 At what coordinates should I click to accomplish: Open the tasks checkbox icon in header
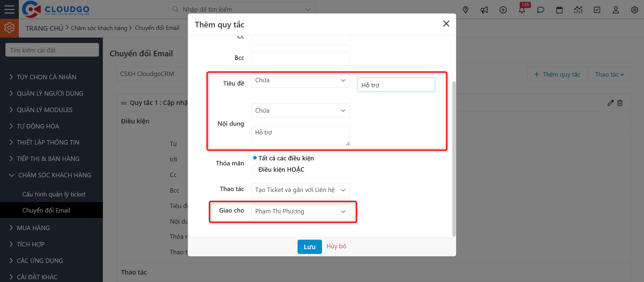(x=597, y=10)
